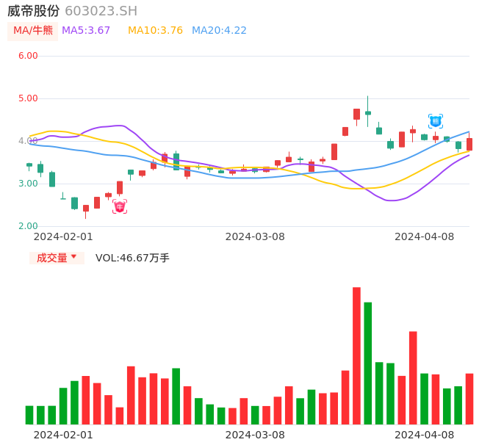Click the 2024-02-01 date label under volume chart

[x=63, y=435]
